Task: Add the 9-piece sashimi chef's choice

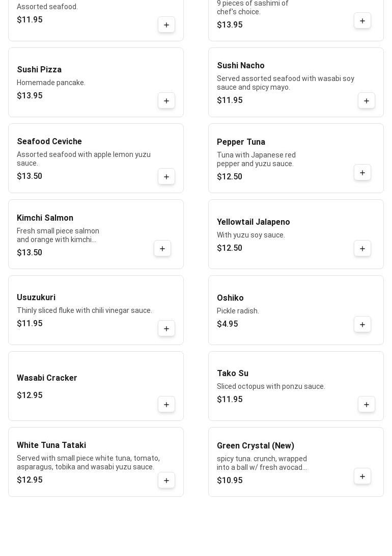Action: tap(362, 21)
